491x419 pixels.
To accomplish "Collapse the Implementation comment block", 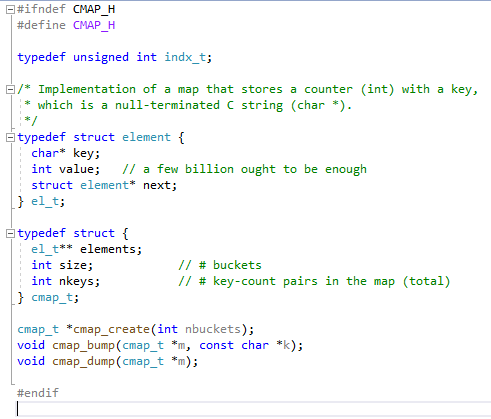I will [10, 89].
